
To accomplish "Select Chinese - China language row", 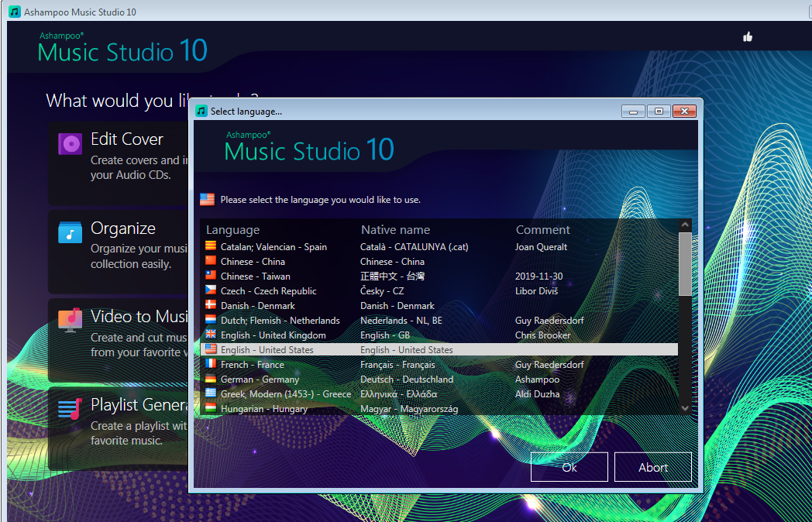I will 439,262.
